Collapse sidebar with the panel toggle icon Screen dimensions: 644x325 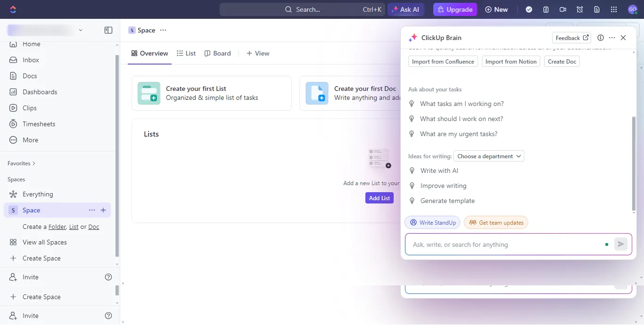108,30
